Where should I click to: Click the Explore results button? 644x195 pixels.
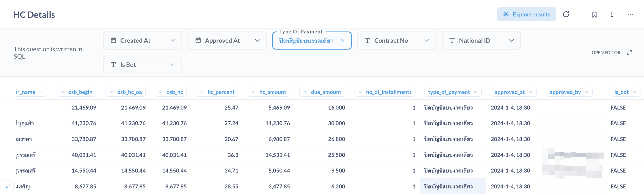tap(526, 14)
